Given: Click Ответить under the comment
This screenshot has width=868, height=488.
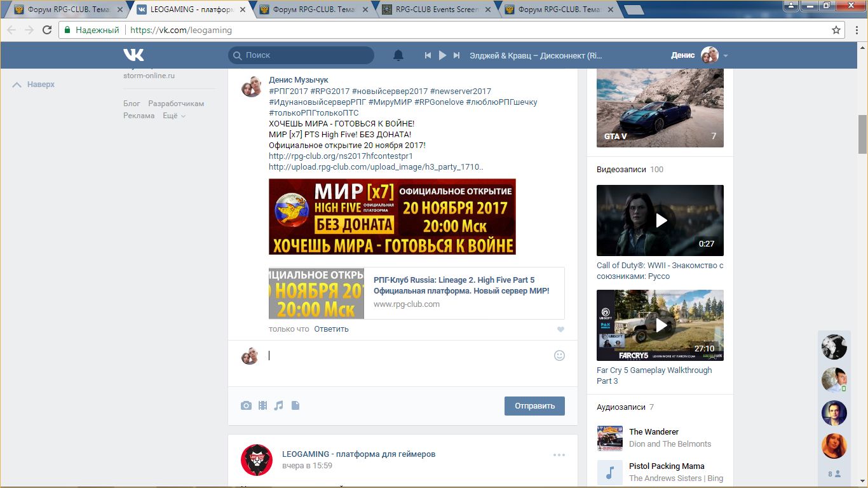Looking at the screenshot, I should tap(331, 329).
